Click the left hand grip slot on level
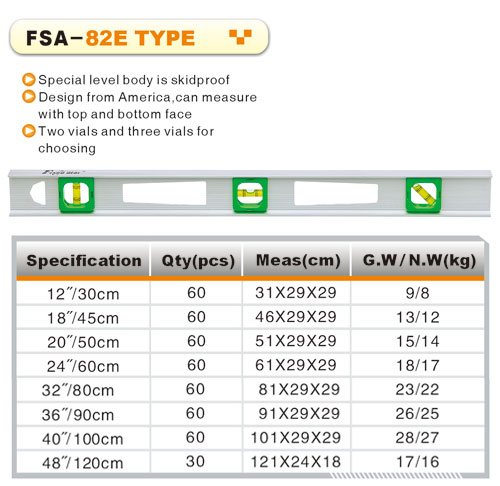The image size is (500, 486). coord(164,193)
